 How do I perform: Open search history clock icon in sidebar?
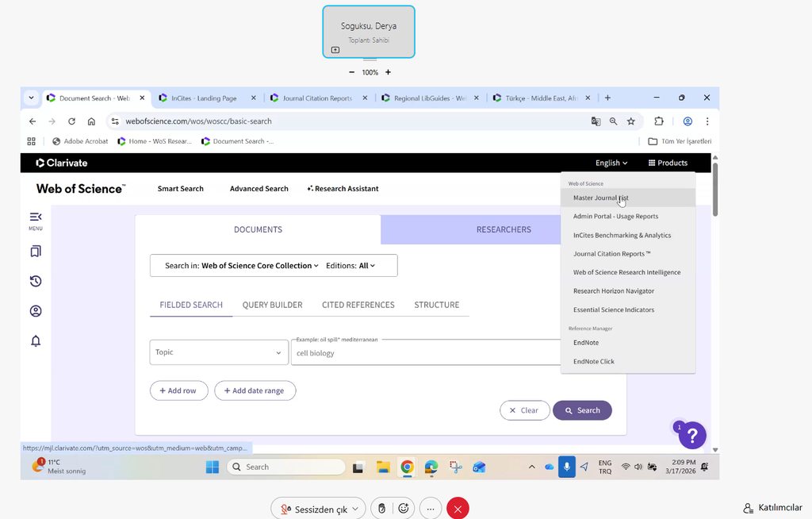pos(36,281)
